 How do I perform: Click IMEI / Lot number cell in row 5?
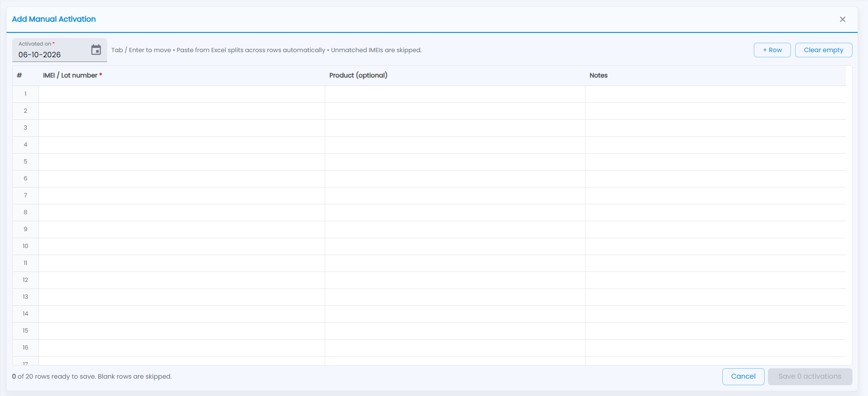coord(182,162)
